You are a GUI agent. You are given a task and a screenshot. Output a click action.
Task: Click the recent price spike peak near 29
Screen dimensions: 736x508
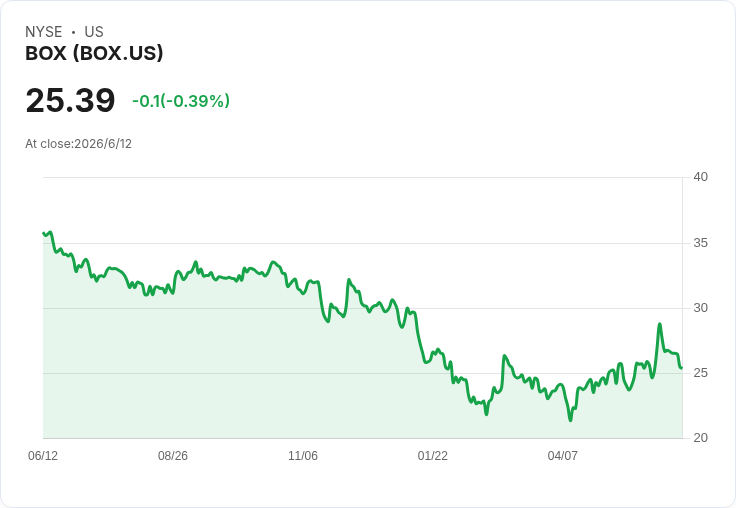coord(659,324)
